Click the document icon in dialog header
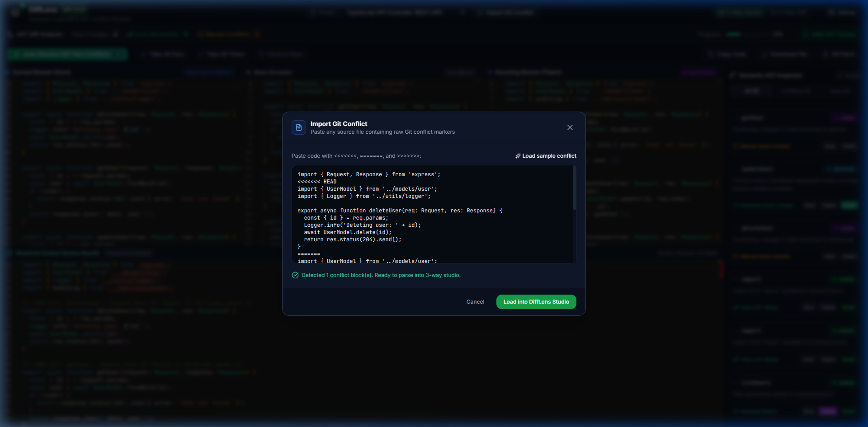The image size is (868, 427). click(x=299, y=127)
